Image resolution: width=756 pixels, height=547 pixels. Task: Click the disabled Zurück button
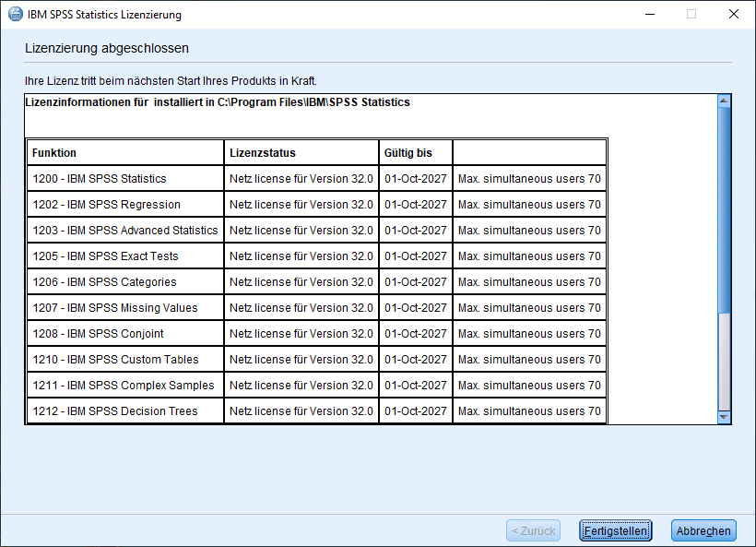point(533,530)
